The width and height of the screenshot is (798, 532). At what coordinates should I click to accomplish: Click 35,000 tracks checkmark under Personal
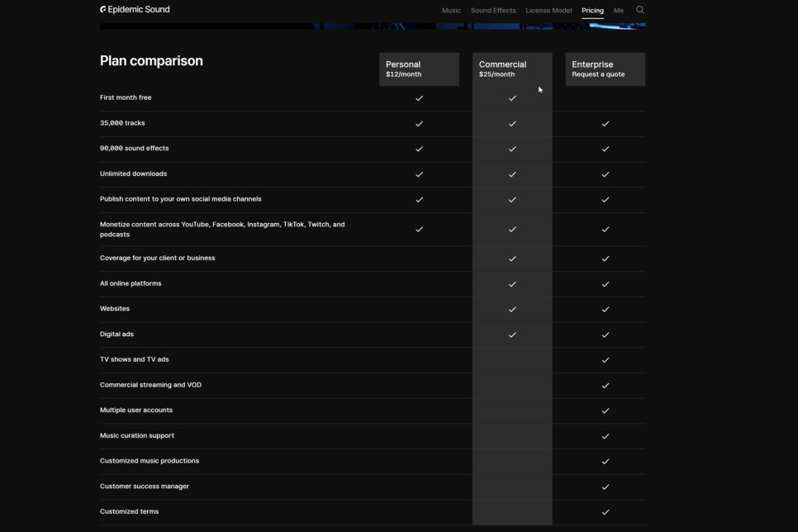pos(419,123)
